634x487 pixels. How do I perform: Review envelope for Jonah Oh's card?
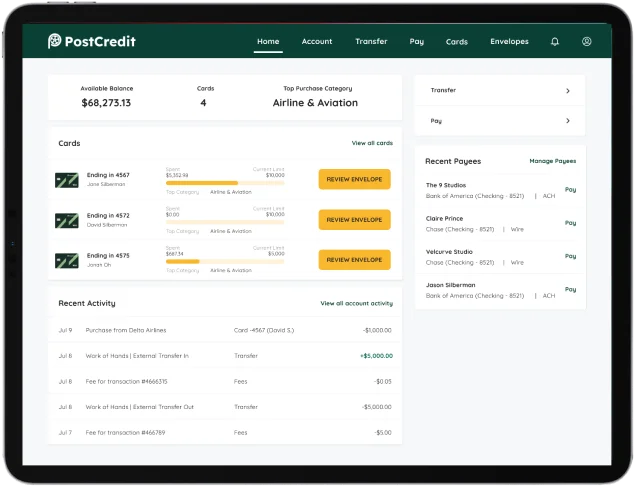[354, 259]
